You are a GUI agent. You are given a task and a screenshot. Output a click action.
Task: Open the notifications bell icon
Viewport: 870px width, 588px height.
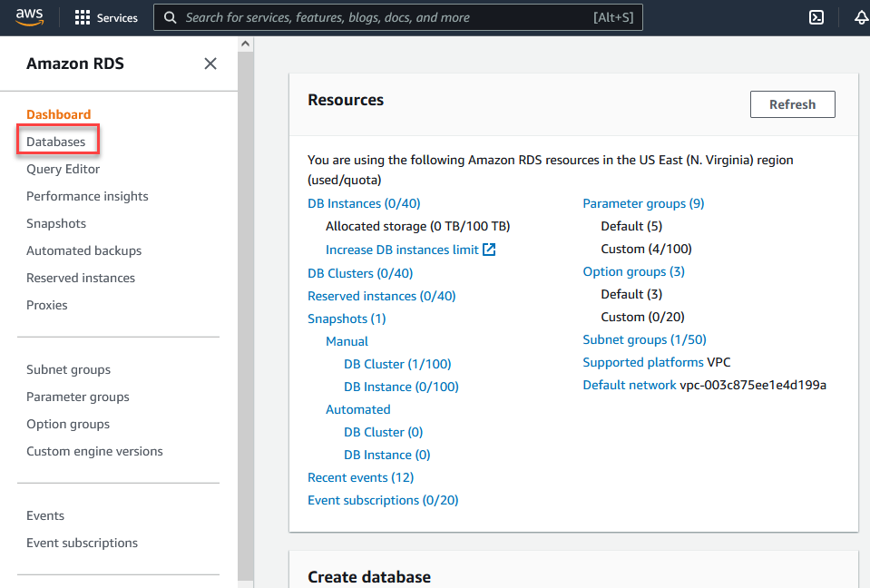tap(861, 18)
